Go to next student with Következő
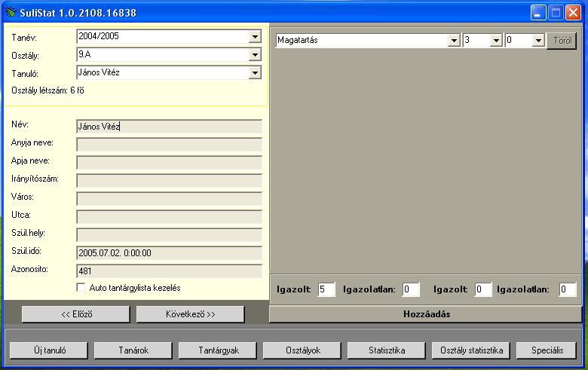Image resolution: width=588 pixels, height=370 pixels. [x=191, y=313]
